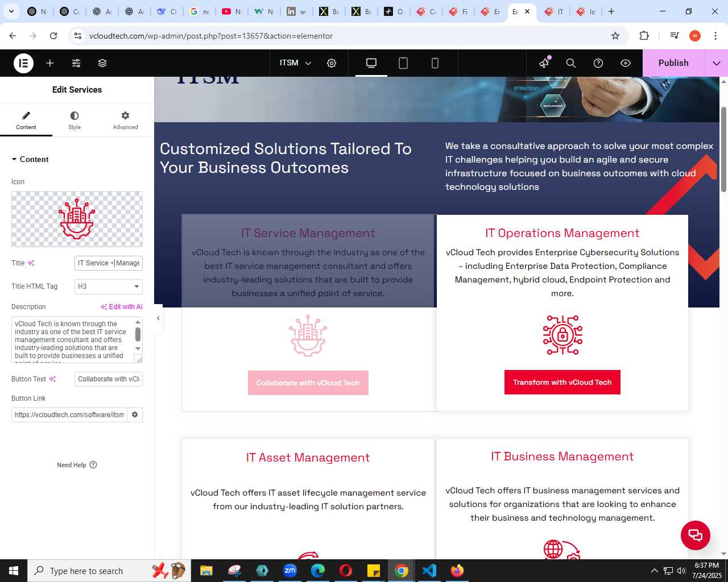Image resolution: width=728 pixels, height=582 pixels.
Task: Edit the Title input field
Action: click(109, 263)
